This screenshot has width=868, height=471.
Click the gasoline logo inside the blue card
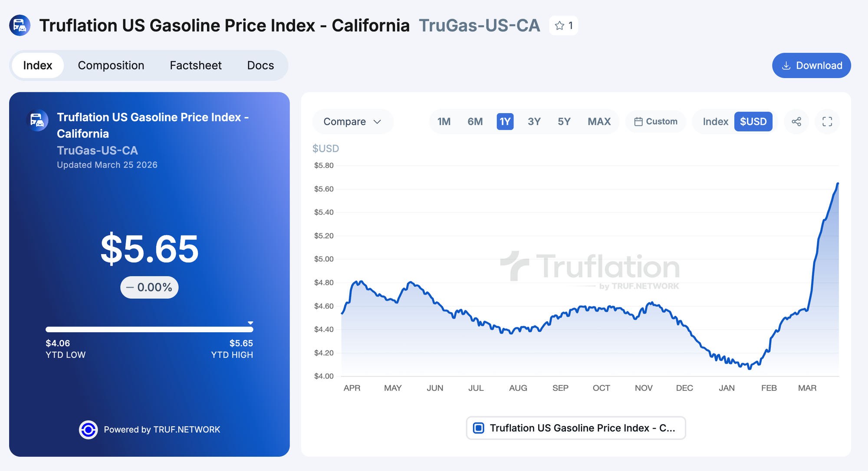37,120
